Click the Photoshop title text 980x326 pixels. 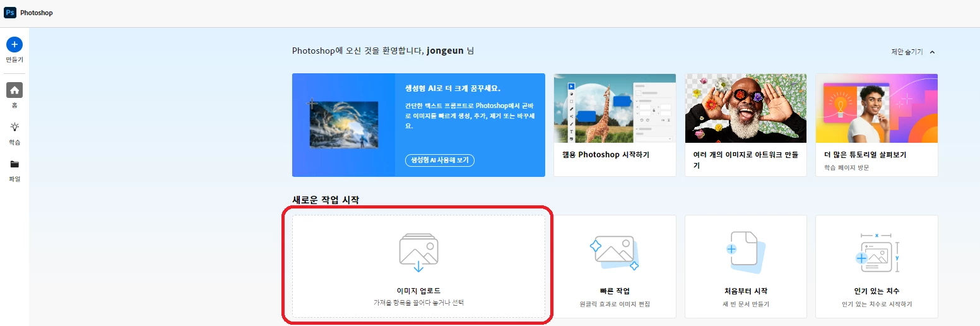coord(37,13)
